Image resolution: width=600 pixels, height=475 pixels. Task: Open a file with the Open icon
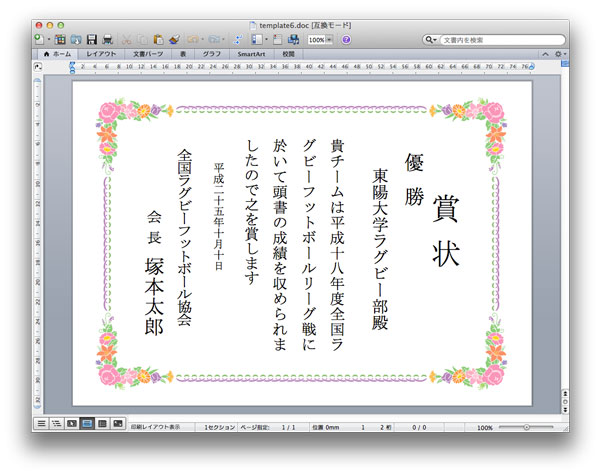pos(76,39)
